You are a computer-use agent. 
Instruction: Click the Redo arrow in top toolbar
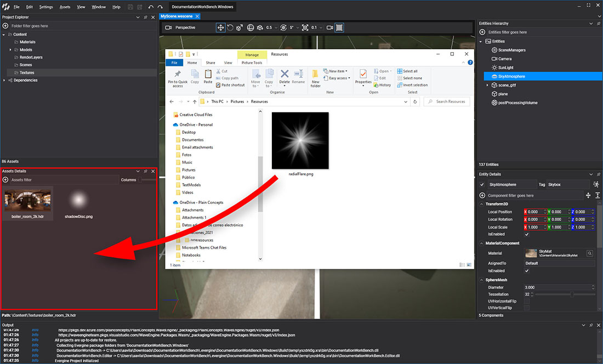[160, 7]
